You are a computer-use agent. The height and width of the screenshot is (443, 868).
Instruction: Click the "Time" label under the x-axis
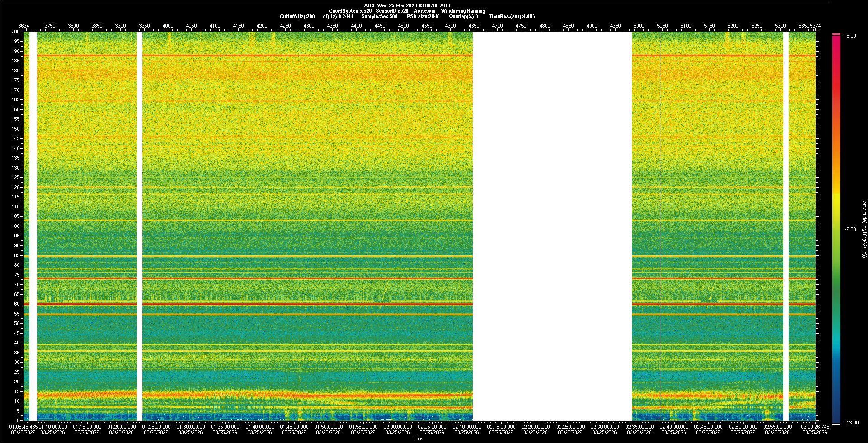[418, 438]
